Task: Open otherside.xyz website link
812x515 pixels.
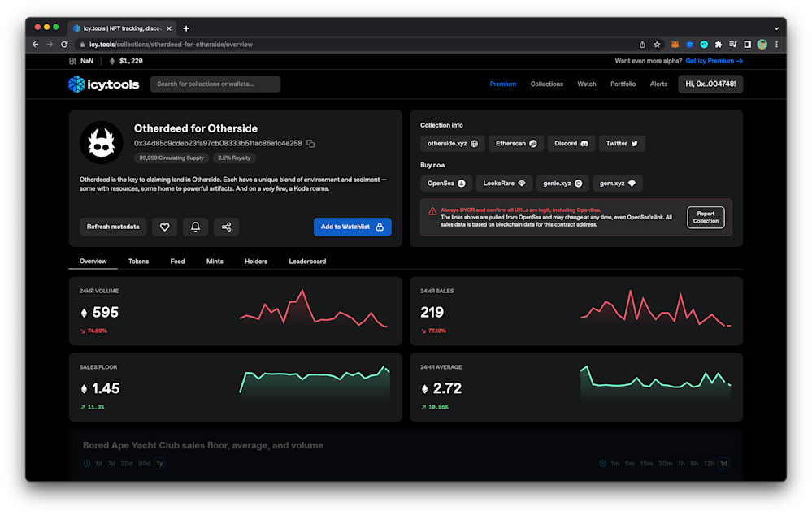Action: point(452,144)
